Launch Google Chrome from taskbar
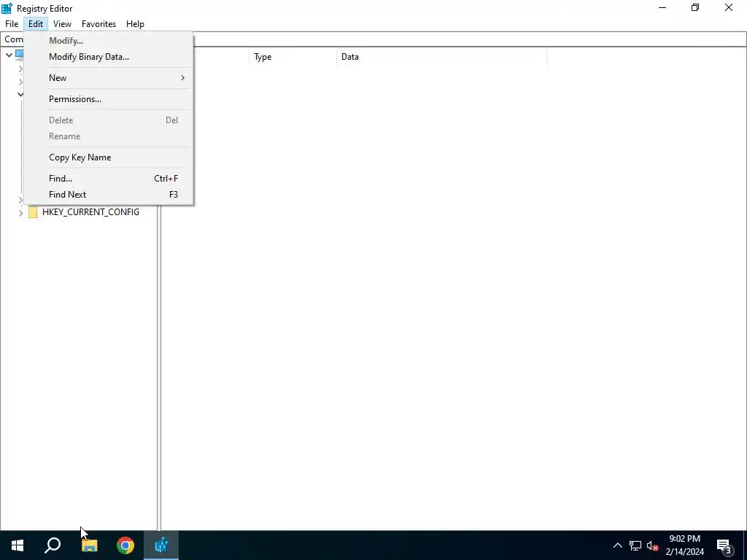Screen dimensions: 747x560 pyautogui.click(x=125, y=545)
